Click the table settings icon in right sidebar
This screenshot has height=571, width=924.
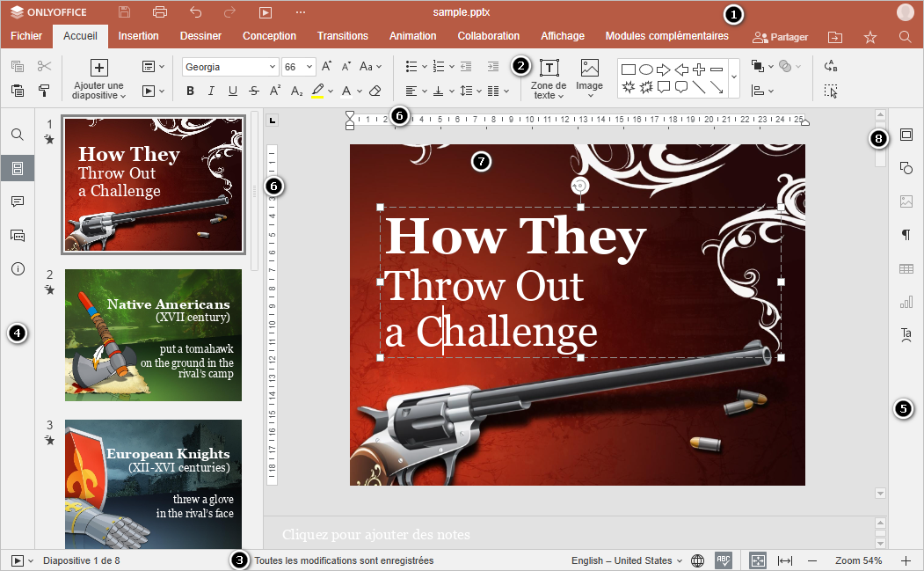(x=906, y=268)
